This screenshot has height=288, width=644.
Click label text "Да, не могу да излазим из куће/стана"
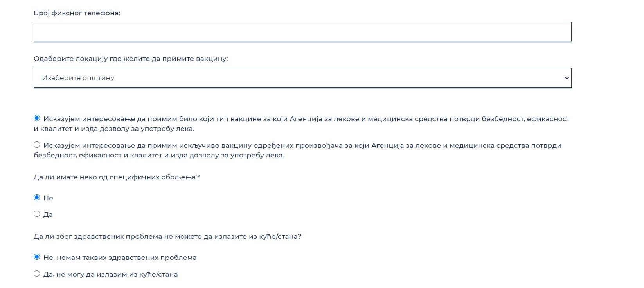pos(110,274)
